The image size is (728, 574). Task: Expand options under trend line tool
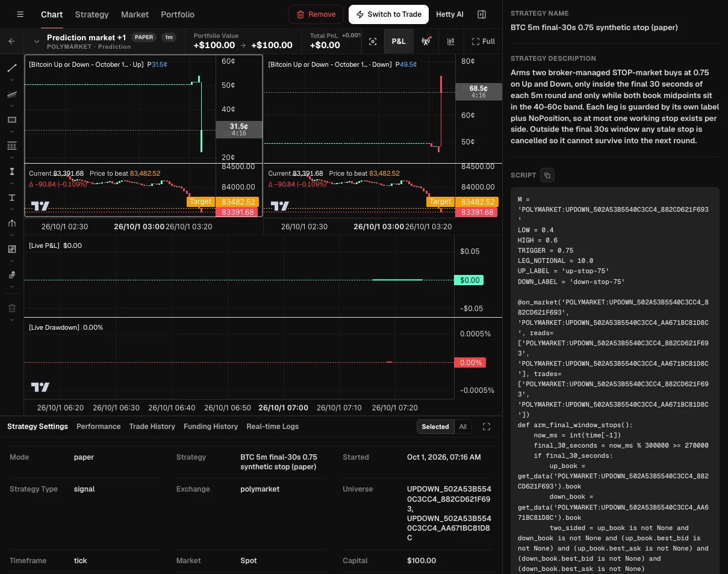tap(12, 80)
